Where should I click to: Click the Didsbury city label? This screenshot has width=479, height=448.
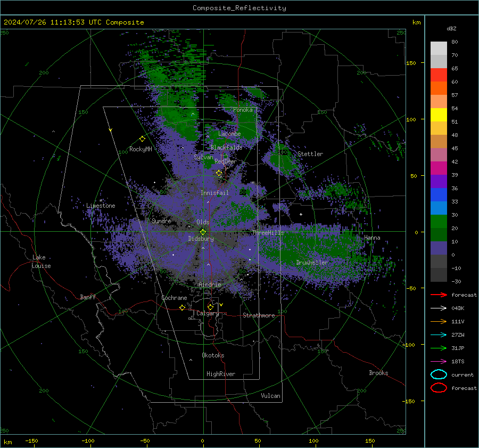point(201,239)
